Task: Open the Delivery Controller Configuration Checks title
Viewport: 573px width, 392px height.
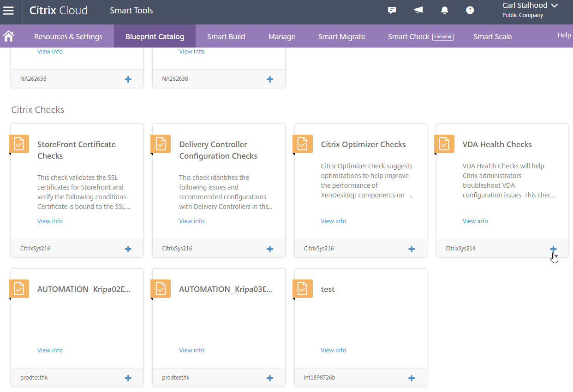Action: click(x=218, y=150)
